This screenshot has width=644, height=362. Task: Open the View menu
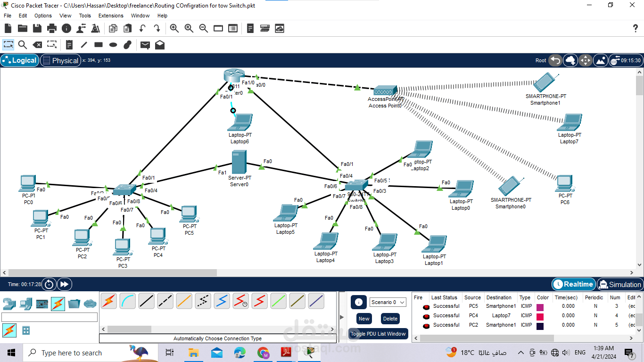click(x=66, y=16)
